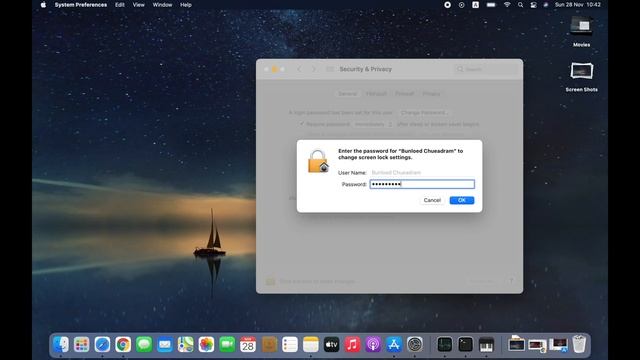Open the Reminders app in dock
640x360 pixels.
click(290, 344)
